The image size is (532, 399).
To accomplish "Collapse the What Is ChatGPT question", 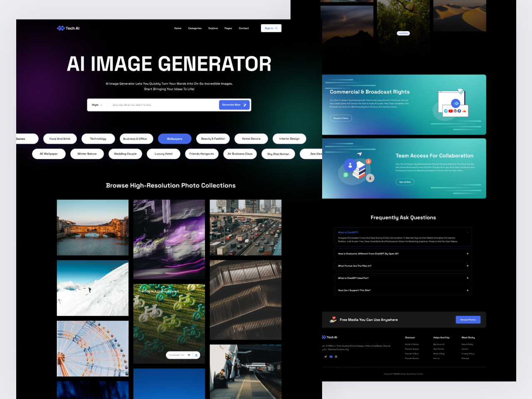I will click(x=468, y=232).
